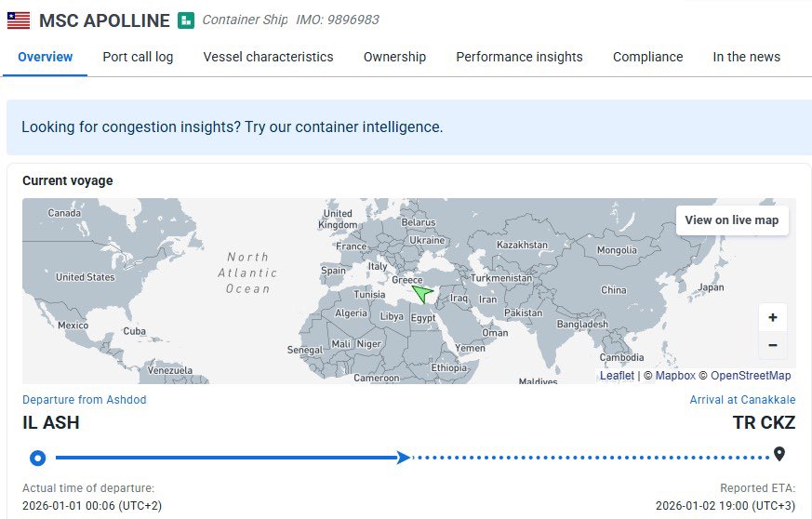Viewport: 812px width, 519px height.
Task: Open the Performance insights tab
Action: (x=519, y=57)
